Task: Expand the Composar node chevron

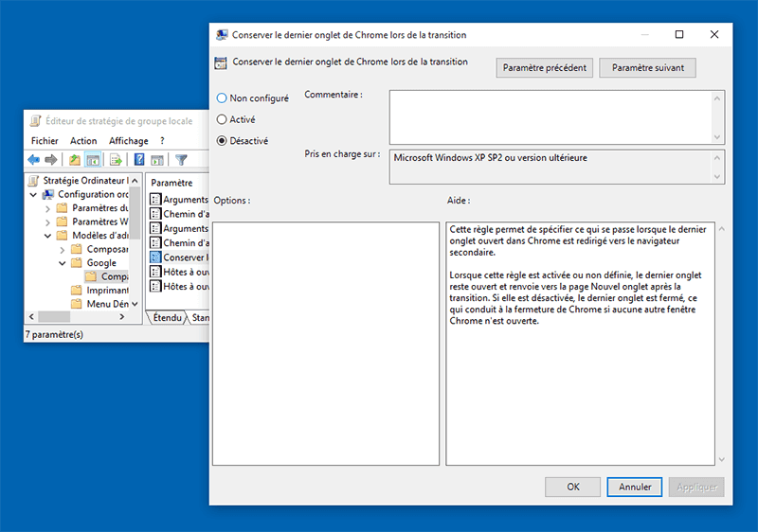Action: 62,250
